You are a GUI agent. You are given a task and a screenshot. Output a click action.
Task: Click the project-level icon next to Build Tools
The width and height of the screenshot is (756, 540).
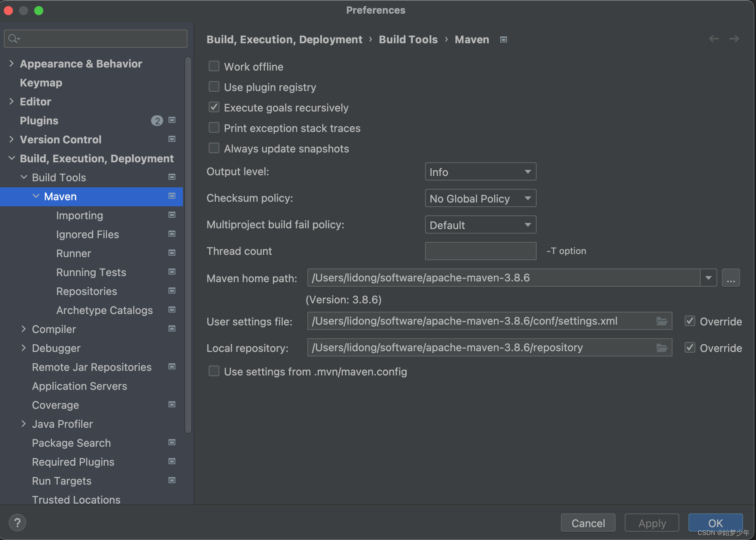tap(172, 177)
